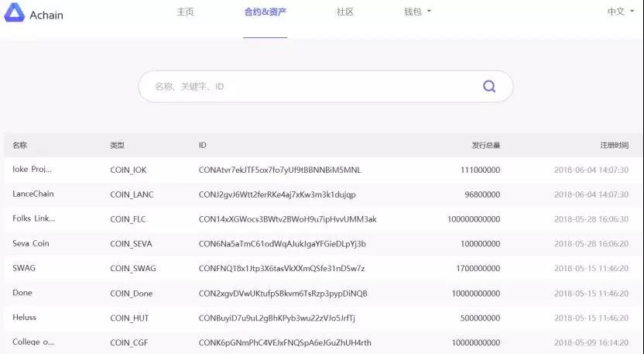Click the Achain brand name text
The height and width of the screenshot is (354, 644).
tap(46, 15)
